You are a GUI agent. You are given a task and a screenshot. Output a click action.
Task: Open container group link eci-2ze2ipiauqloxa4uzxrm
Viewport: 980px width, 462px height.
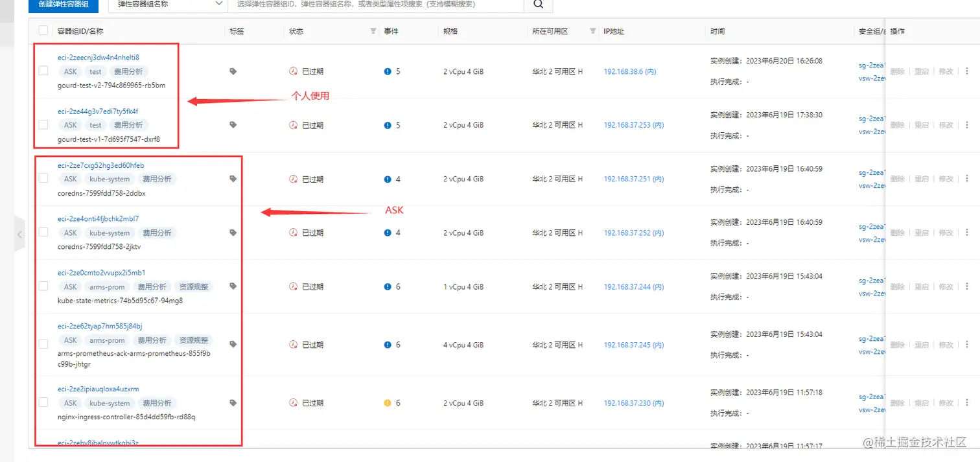(x=98, y=389)
